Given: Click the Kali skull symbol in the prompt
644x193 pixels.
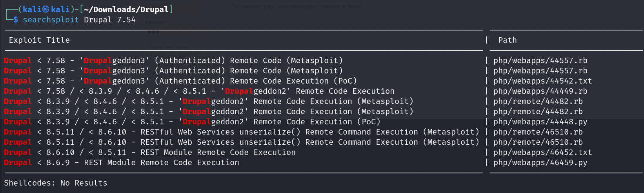Looking at the screenshot, I should point(45,9).
